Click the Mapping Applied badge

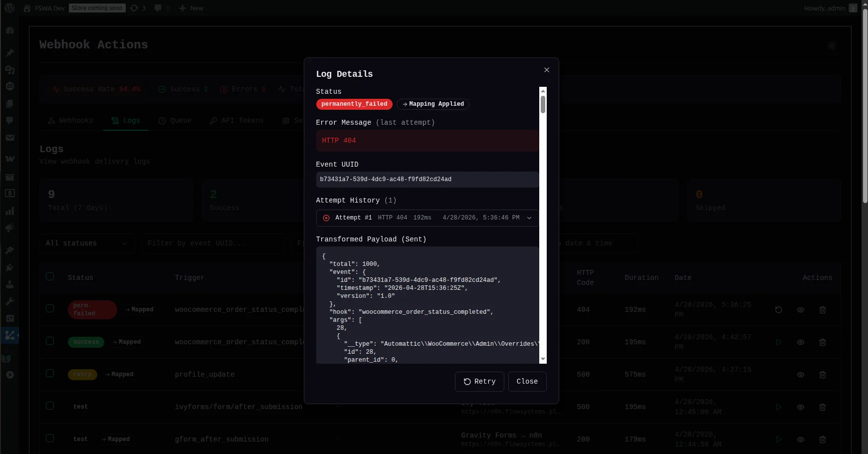433,104
